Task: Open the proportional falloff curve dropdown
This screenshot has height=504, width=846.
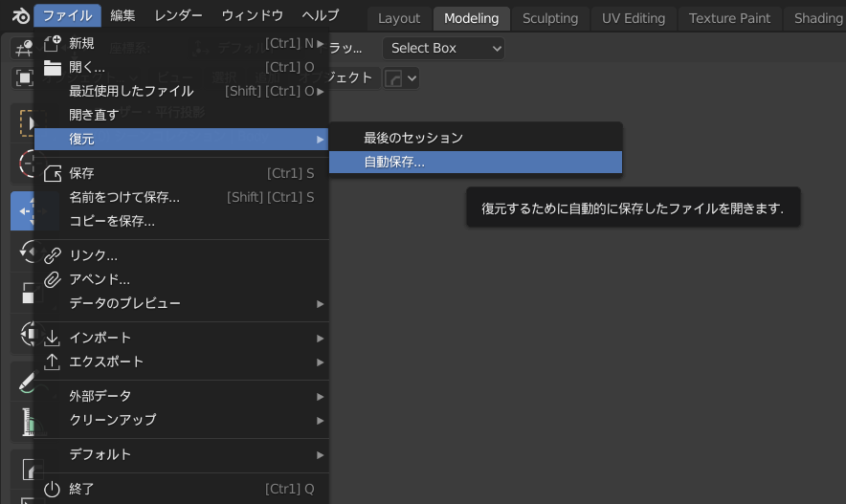Action: point(401,78)
